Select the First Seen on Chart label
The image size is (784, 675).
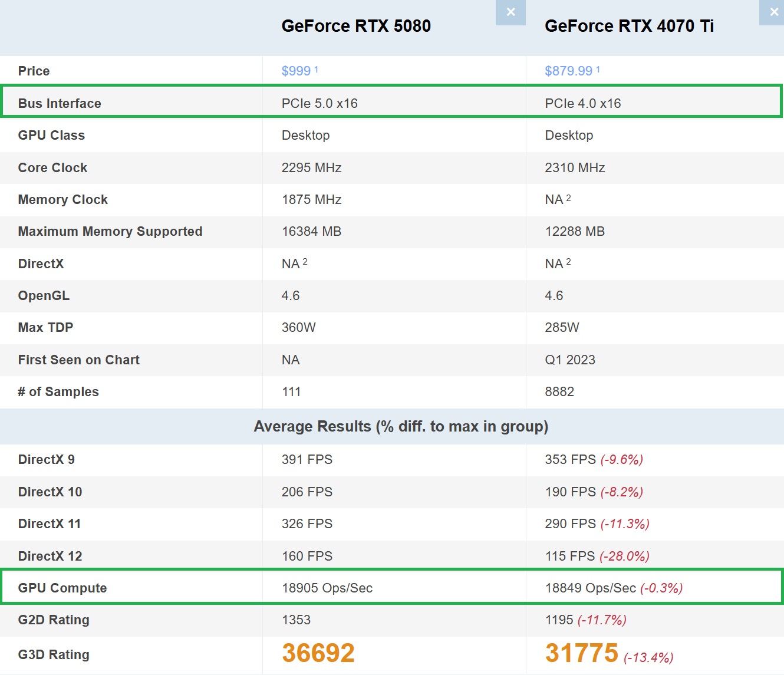(78, 360)
